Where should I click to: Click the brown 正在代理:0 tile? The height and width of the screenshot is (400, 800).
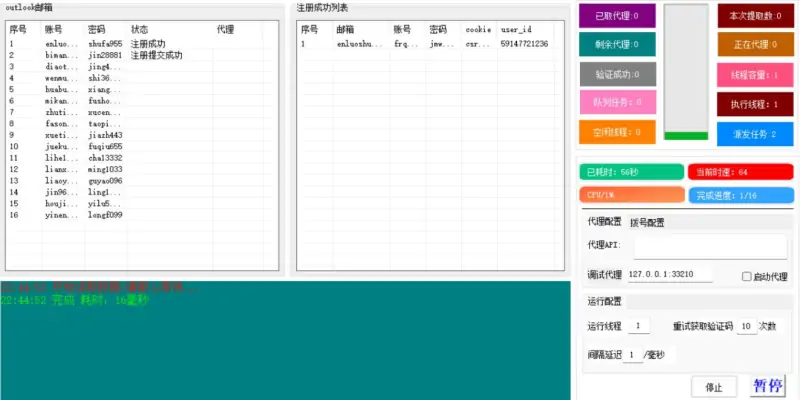click(756, 44)
